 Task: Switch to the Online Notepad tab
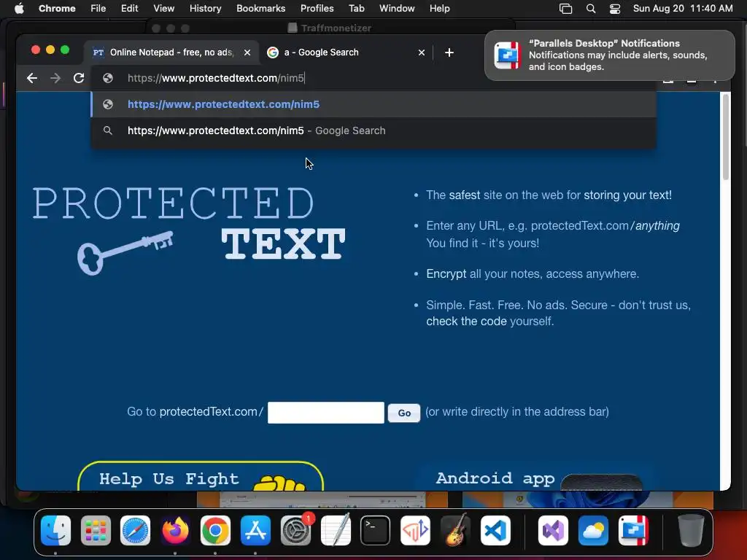coord(171,52)
